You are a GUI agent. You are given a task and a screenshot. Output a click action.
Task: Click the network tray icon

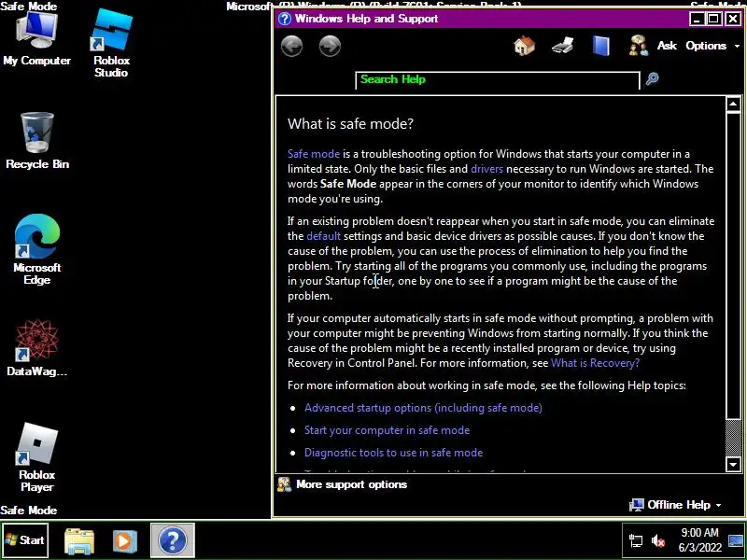coord(636,541)
